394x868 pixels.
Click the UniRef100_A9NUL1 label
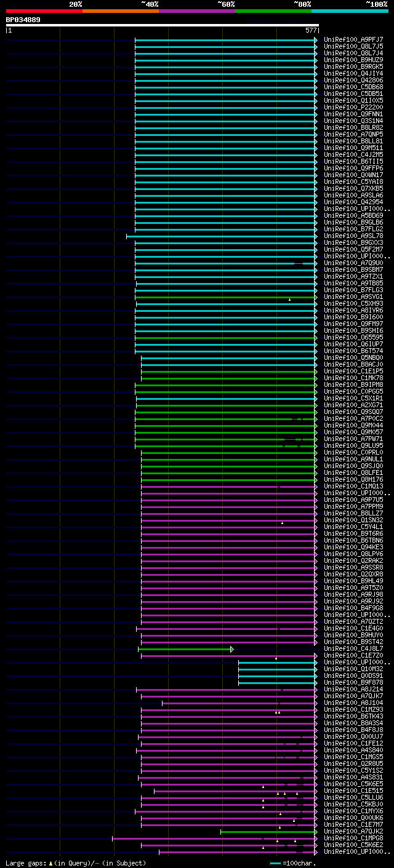353,459
